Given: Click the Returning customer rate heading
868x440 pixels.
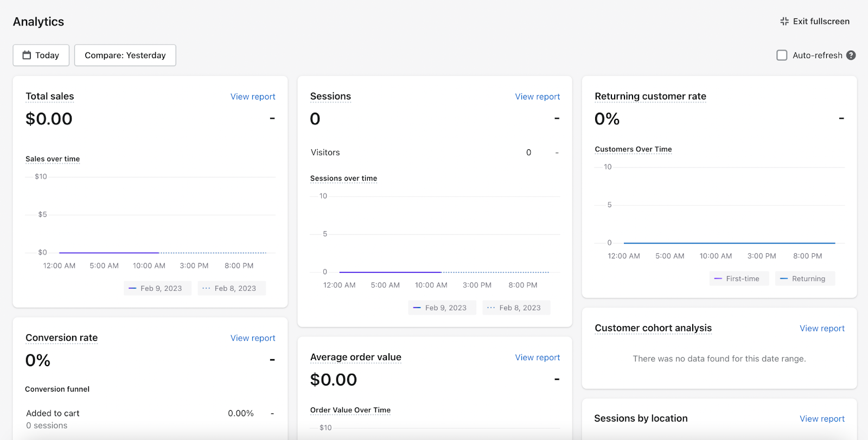Looking at the screenshot, I should 650,97.
